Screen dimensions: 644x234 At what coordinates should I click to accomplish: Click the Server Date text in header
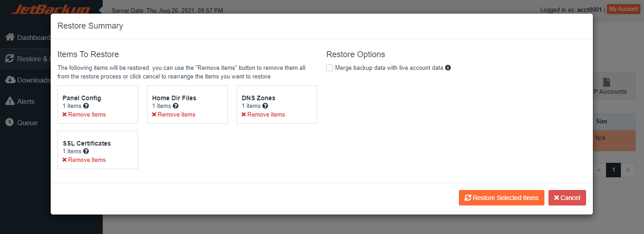point(167,10)
